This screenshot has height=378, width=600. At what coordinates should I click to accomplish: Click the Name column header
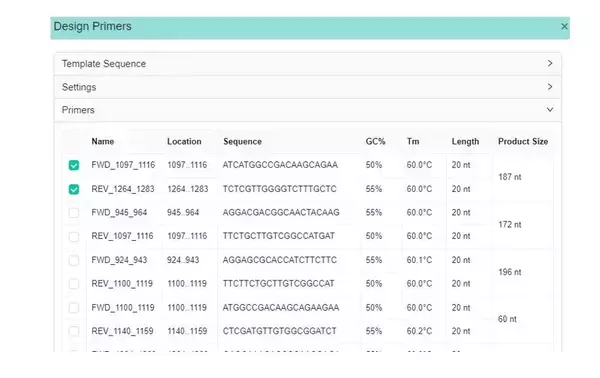103,142
